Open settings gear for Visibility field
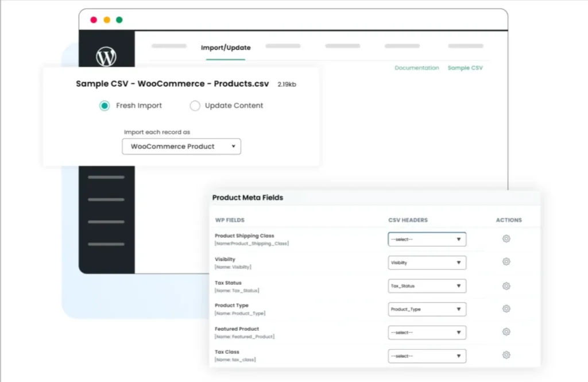The image size is (588, 382). (506, 262)
